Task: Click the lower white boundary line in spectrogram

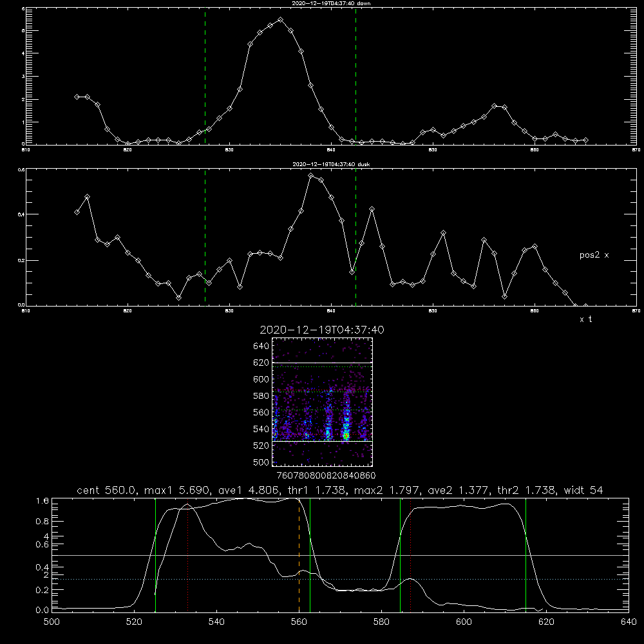Action: (322, 441)
